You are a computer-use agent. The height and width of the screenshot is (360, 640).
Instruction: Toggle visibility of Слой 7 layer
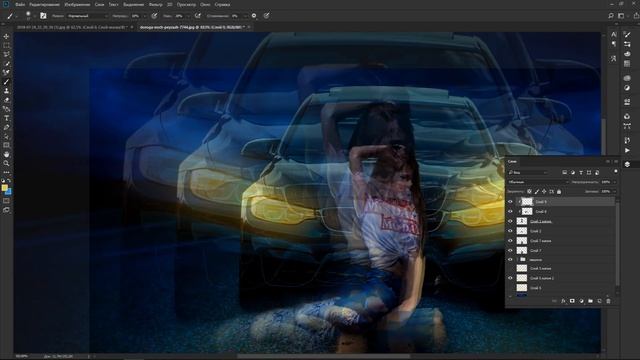[x=510, y=250]
